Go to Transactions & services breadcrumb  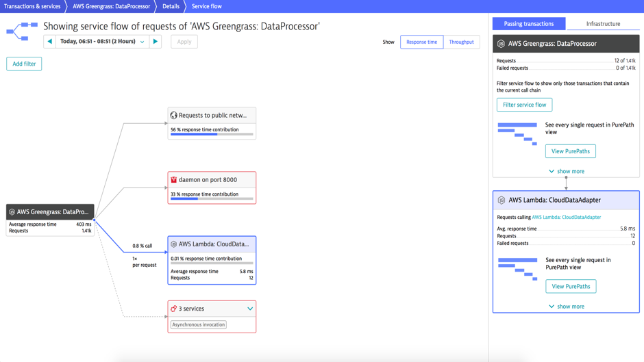[x=32, y=6]
